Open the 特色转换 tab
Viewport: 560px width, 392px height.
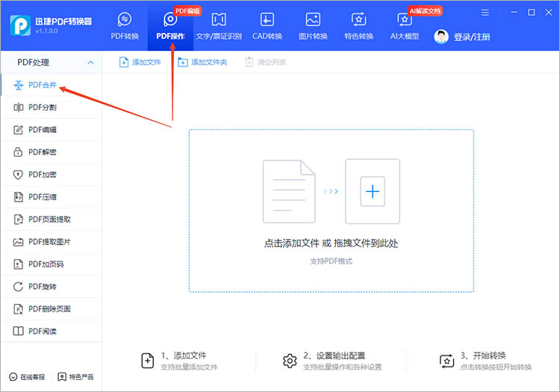(358, 26)
